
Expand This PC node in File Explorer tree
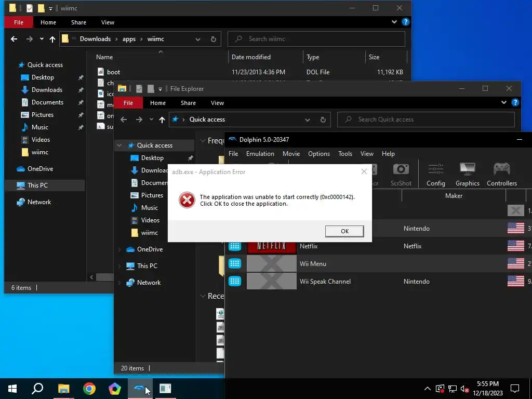tap(119, 266)
